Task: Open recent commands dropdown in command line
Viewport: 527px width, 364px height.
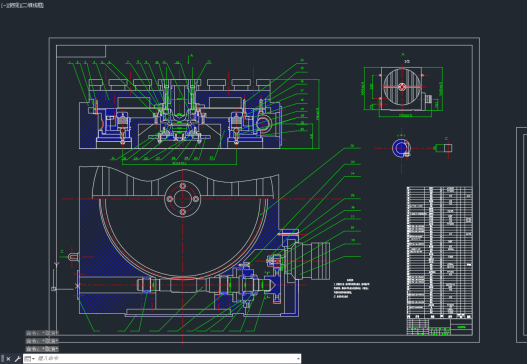Action: click(x=30, y=359)
